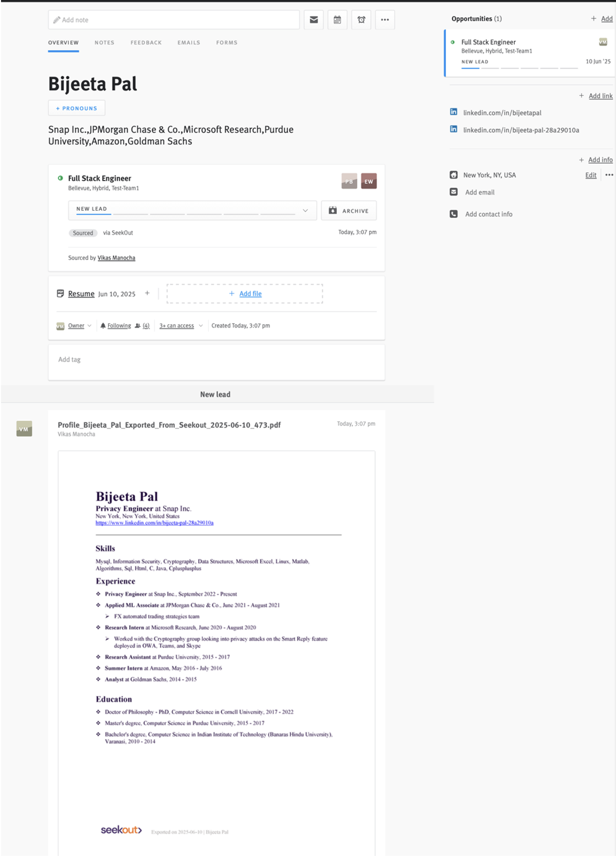Click the New lead section divider label

(215, 395)
